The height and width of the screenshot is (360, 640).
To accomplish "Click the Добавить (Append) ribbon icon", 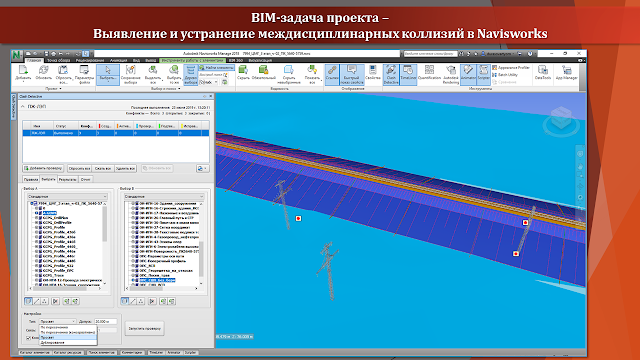I will (23, 74).
